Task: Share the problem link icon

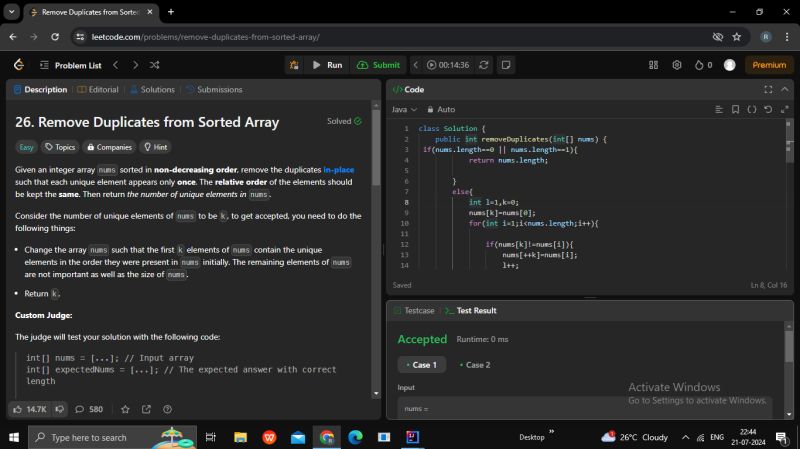Action: pyautogui.click(x=146, y=409)
